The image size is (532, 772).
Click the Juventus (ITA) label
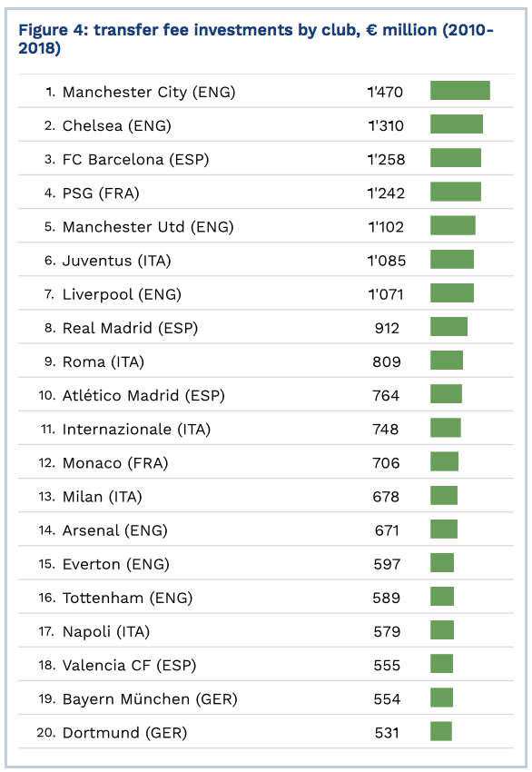(x=116, y=261)
